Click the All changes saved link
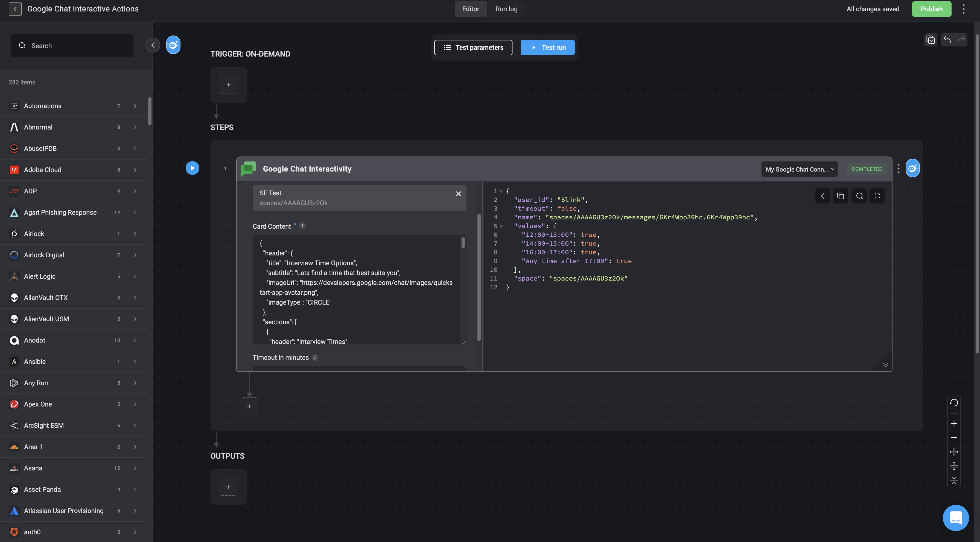Screen dimensions: 980x542 [873, 9]
